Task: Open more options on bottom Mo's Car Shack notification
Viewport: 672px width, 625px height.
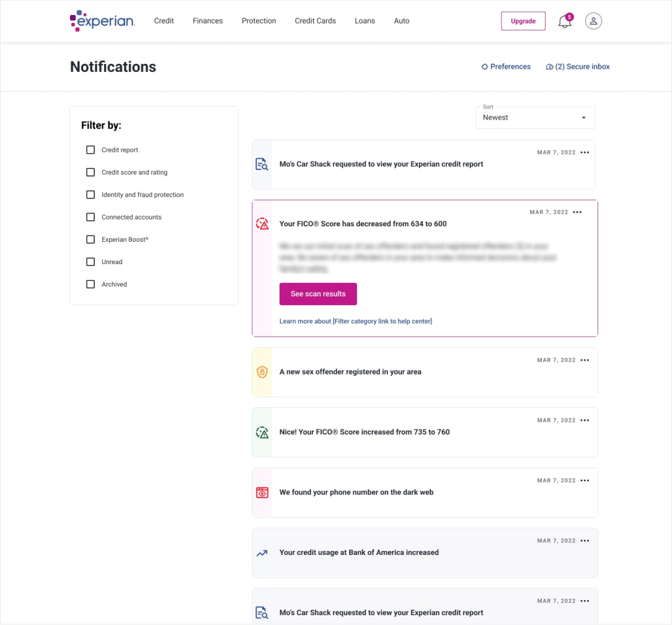Action: (585, 601)
